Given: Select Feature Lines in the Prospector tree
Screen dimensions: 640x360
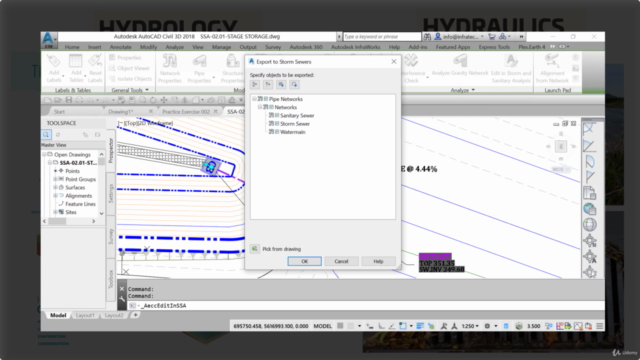Looking at the screenshot, I should 80,204.
